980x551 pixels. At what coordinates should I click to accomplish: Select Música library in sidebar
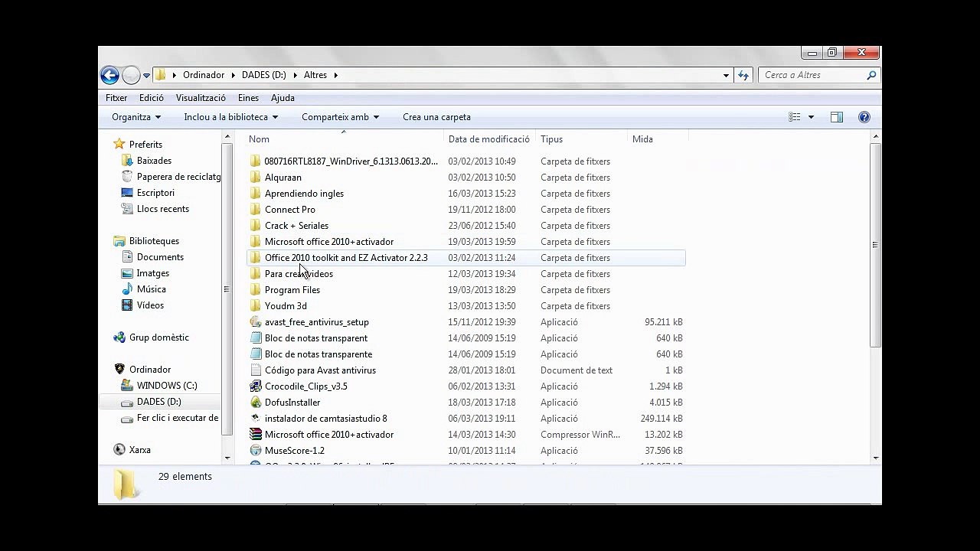[x=151, y=289]
